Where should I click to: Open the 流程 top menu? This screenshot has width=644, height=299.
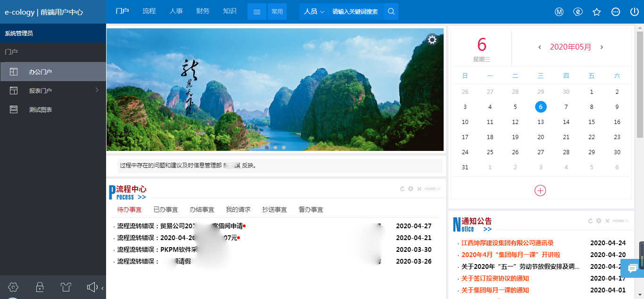[x=149, y=11]
